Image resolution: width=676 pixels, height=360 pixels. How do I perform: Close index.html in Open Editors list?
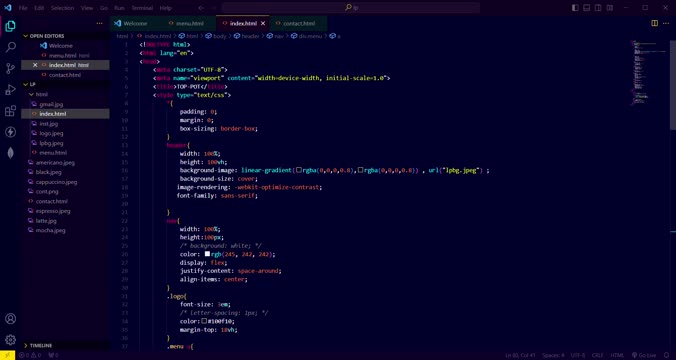point(35,65)
